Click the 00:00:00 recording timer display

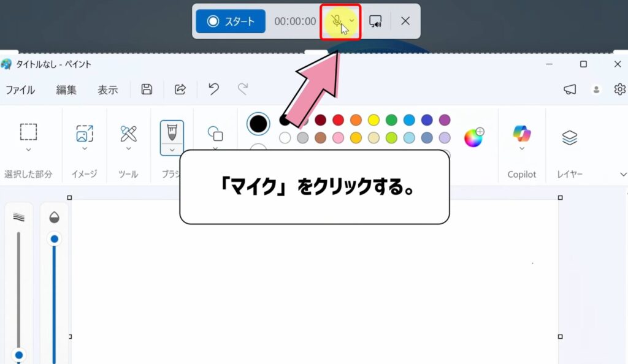tap(296, 20)
